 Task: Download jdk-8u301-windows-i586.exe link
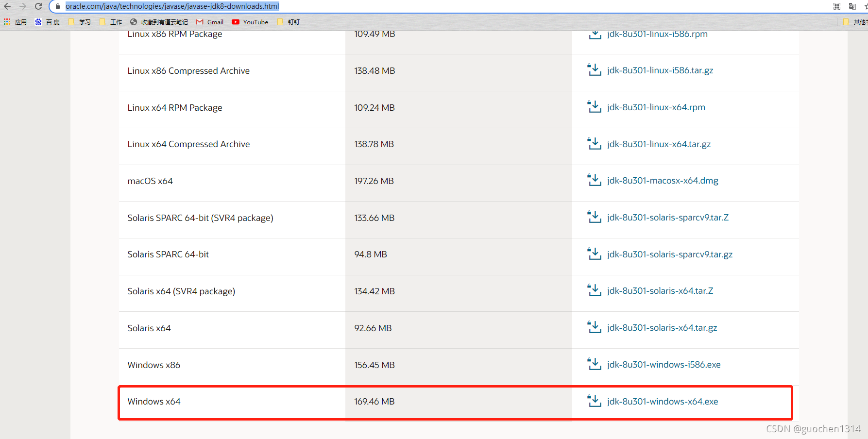click(664, 365)
